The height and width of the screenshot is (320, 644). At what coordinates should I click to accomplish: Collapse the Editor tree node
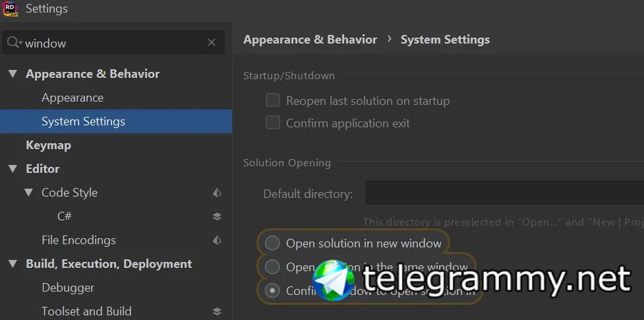point(13,169)
